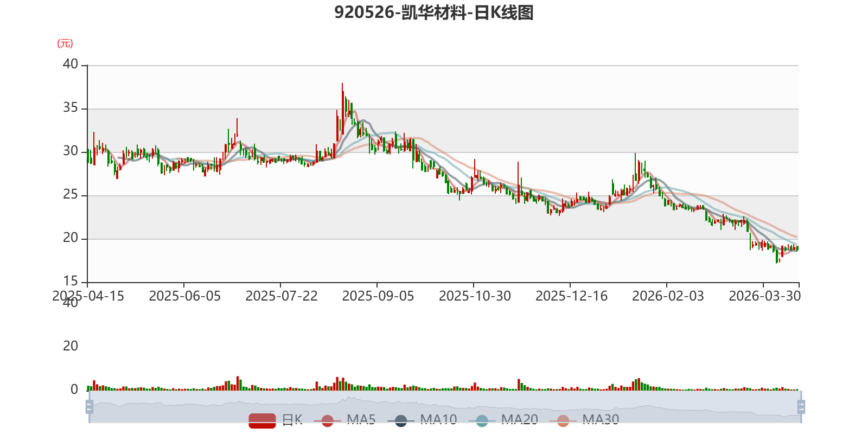Click the 2025-10-30 date axis label
The height and width of the screenshot is (434, 868).
(475, 296)
